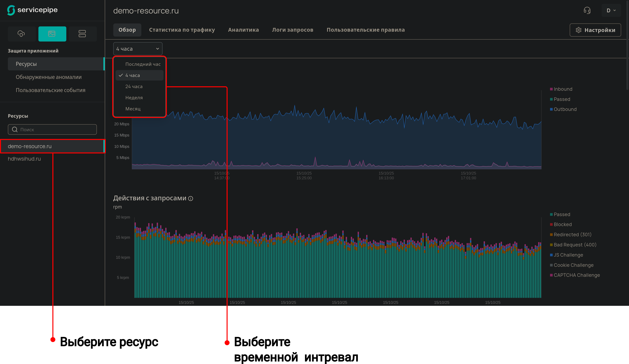
Task: Toggle Blocked series in requests legend
Action: click(561, 224)
